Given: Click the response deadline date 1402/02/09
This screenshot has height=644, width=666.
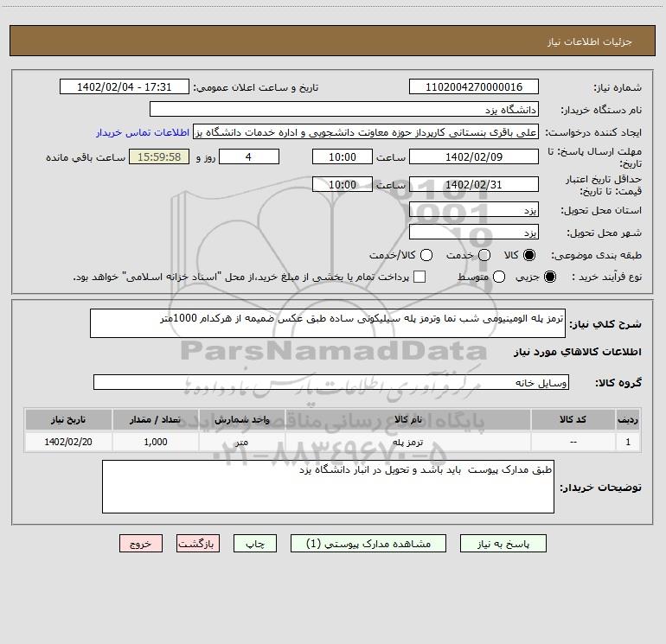Looking at the screenshot, I should 474,156.
